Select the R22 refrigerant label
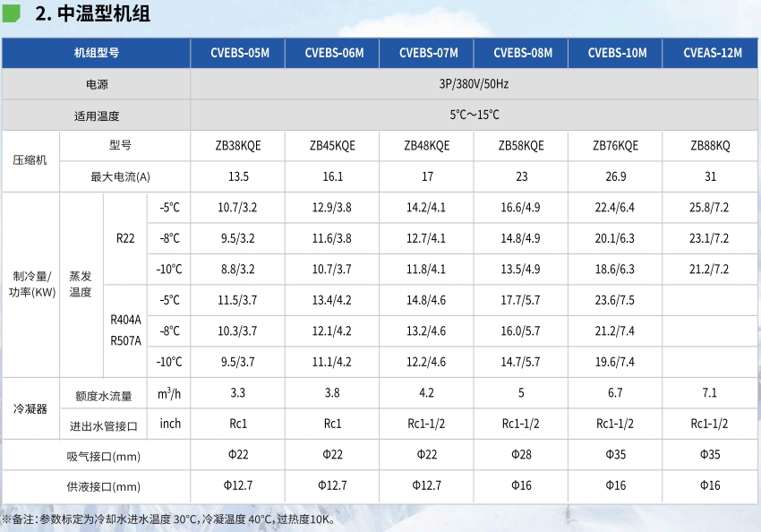The image size is (761, 532). click(x=125, y=238)
